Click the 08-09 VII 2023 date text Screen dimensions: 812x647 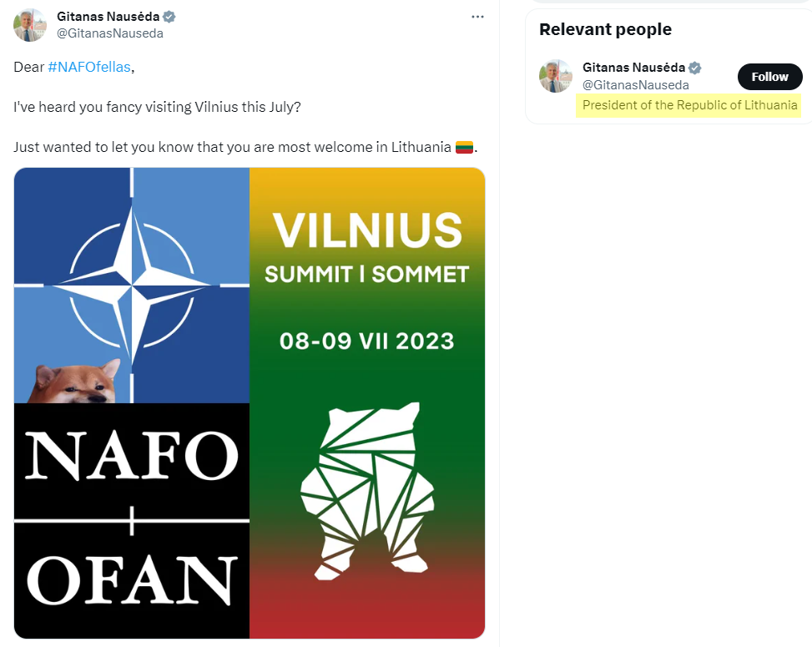pyautogui.click(x=366, y=341)
